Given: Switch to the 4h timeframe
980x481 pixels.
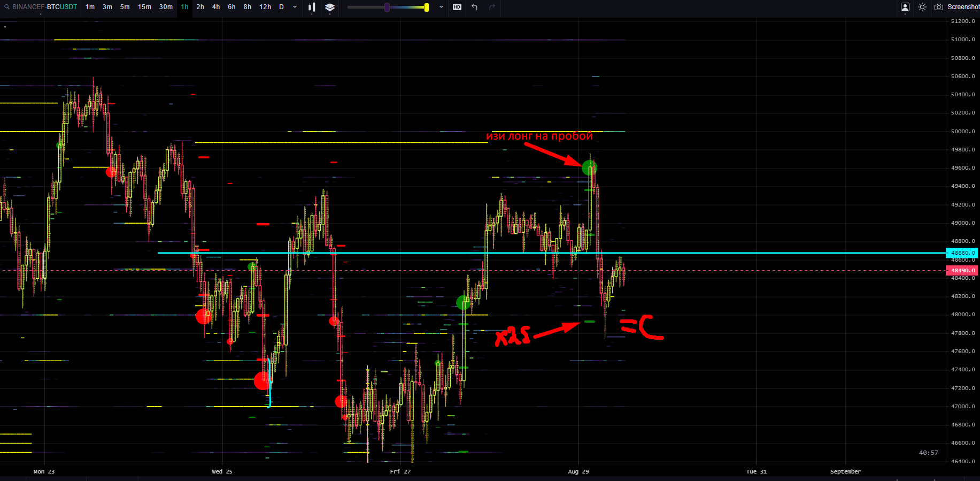Looking at the screenshot, I should tap(216, 7).
